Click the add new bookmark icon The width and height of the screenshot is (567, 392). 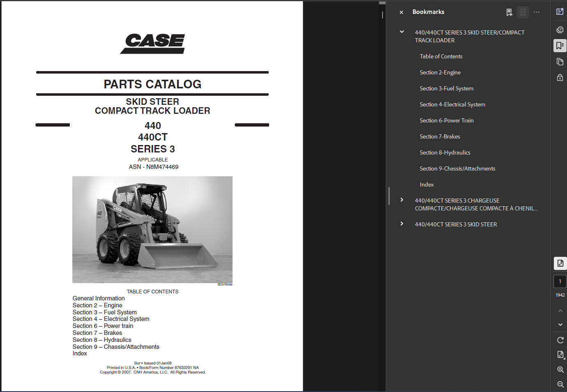point(523,12)
